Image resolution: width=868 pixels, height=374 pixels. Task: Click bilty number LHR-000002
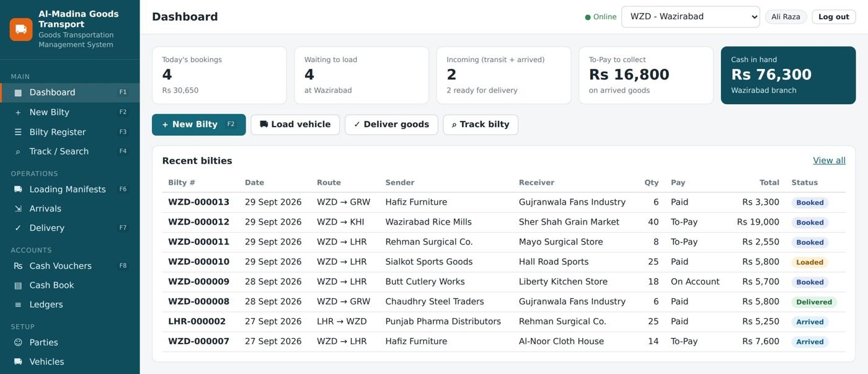[x=197, y=321]
